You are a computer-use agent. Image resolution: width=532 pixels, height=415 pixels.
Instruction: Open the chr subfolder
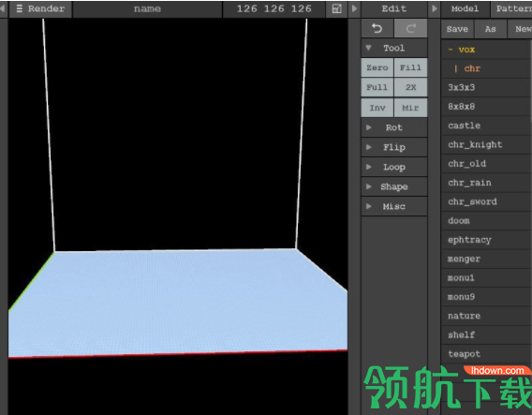tap(485, 68)
